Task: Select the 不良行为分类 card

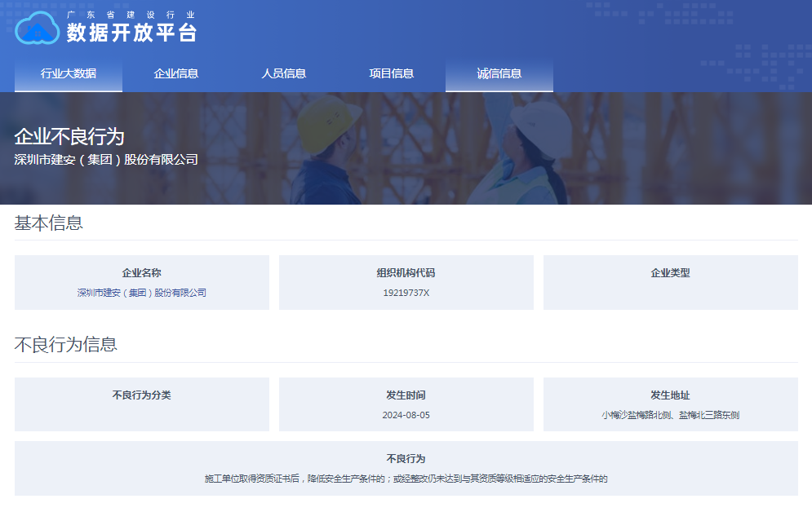Action: coord(141,404)
